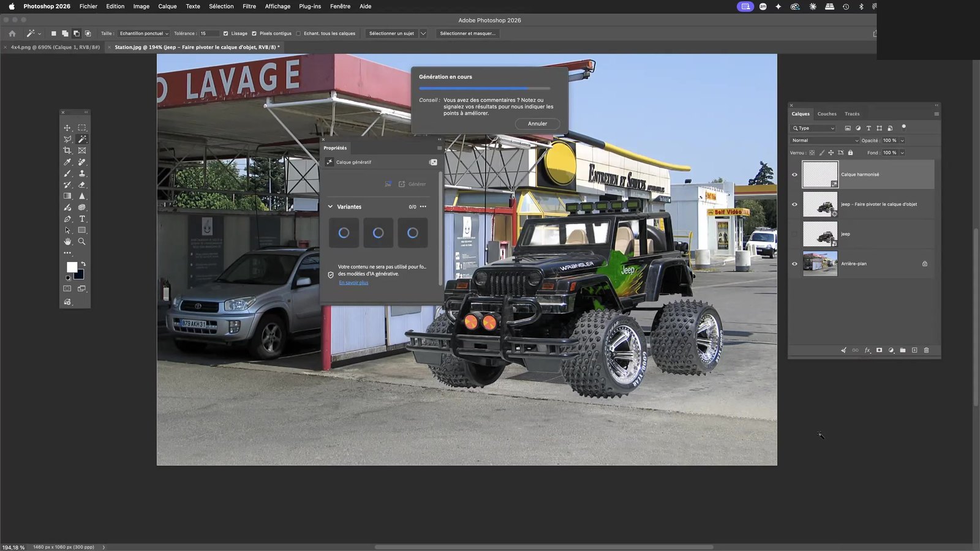The image size is (980, 551).
Task: Open the Variantes more options menu
Action: point(423,207)
